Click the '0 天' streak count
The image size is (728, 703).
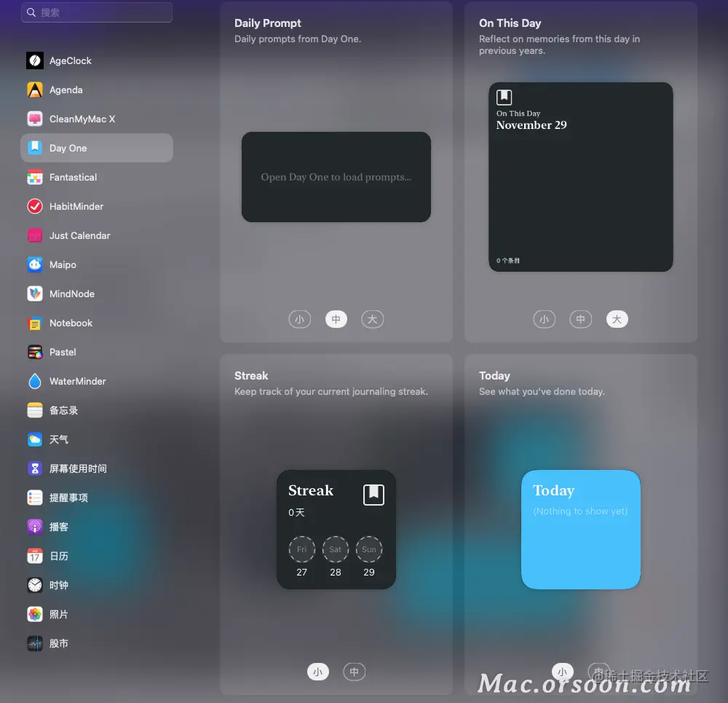pyautogui.click(x=296, y=512)
